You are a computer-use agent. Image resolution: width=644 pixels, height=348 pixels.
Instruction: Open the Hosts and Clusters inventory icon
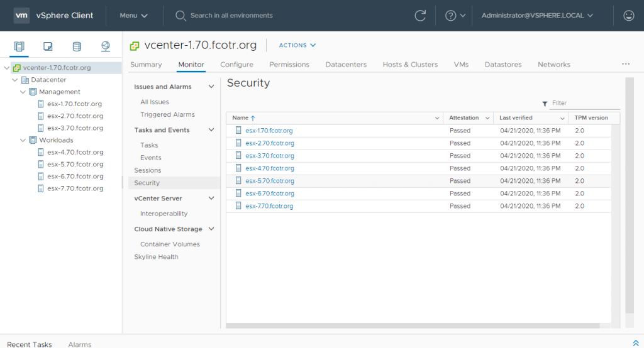pyautogui.click(x=19, y=46)
